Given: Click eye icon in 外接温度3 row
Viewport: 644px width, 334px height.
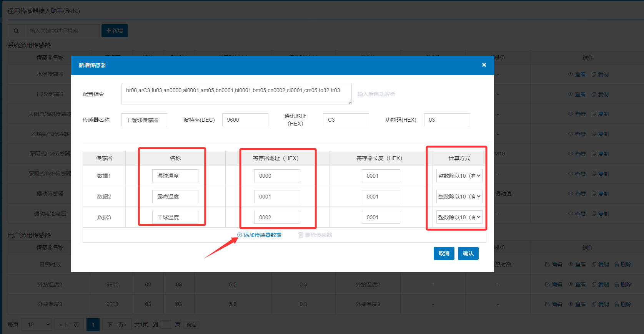Looking at the screenshot, I should coord(571,304).
